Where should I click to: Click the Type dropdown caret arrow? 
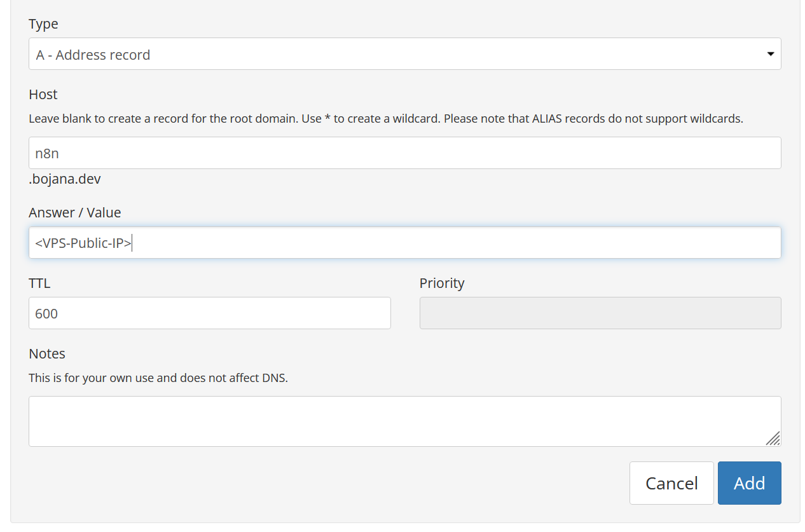click(771, 54)
